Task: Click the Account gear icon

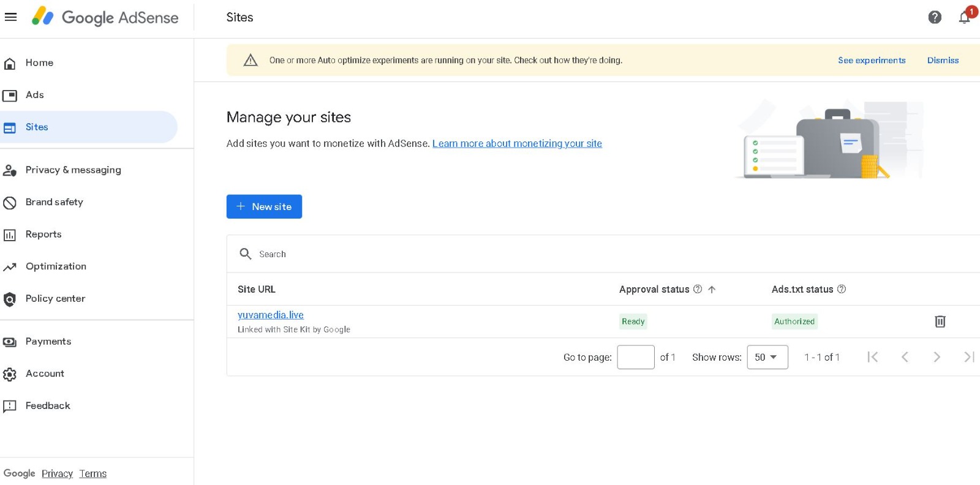Action: [10, 374]
